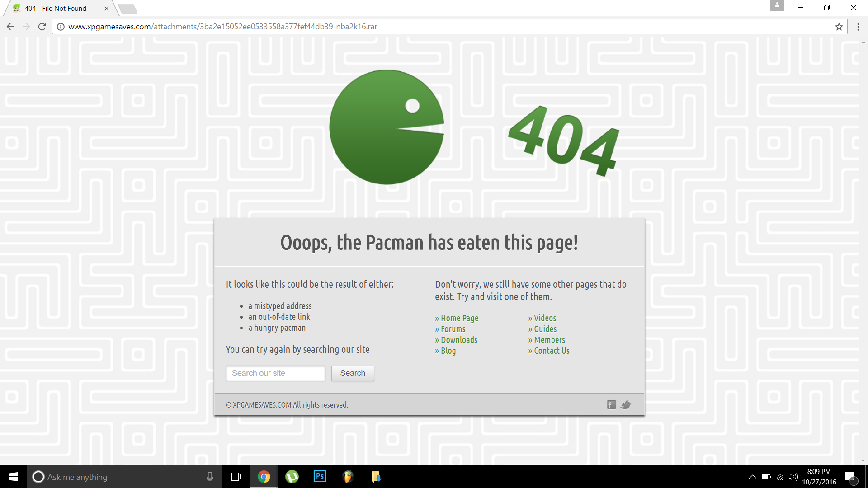Click the Search our site field

point(275,373)
